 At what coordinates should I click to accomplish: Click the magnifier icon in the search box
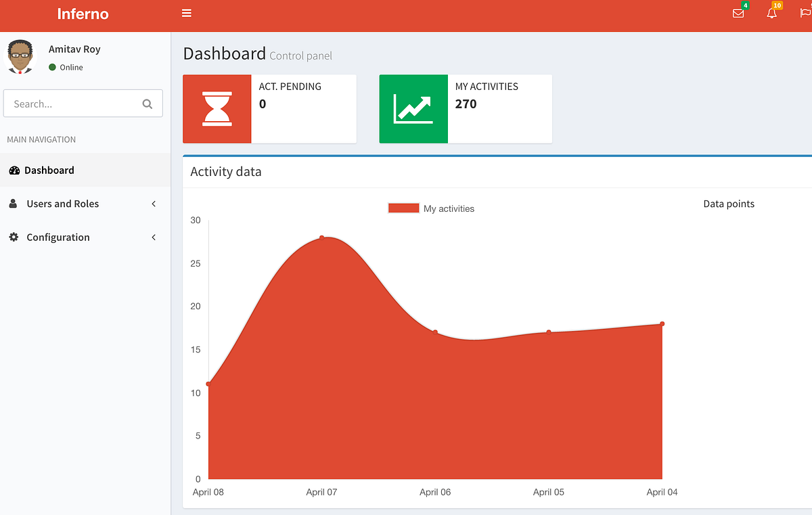147,104
